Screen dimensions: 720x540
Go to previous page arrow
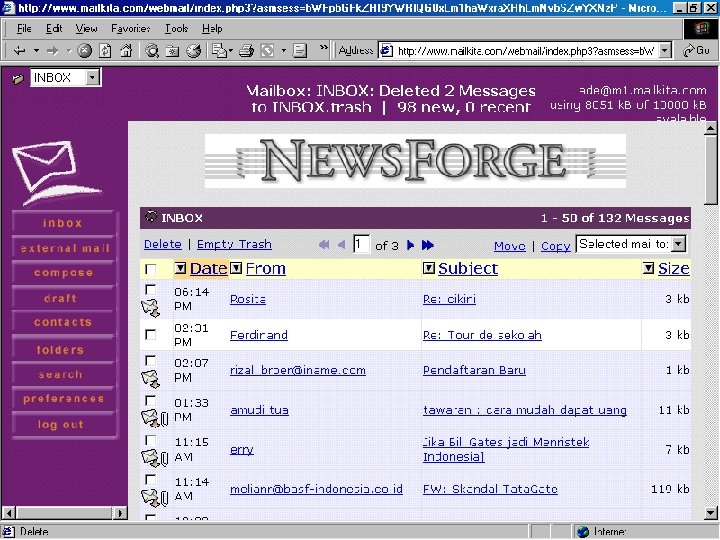click(342, 245)
